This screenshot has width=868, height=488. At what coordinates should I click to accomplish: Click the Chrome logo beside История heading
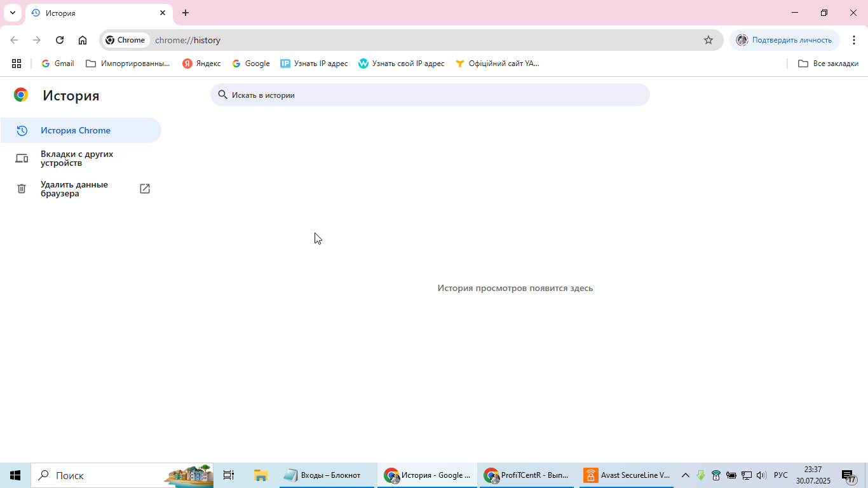pyautogui.click(x=21, y=95)
